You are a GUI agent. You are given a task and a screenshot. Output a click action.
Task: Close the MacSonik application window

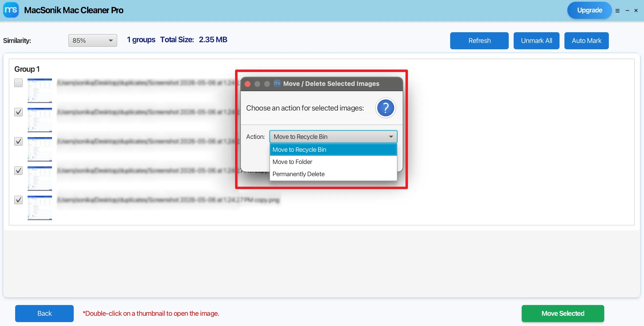(x=636, y=10)
